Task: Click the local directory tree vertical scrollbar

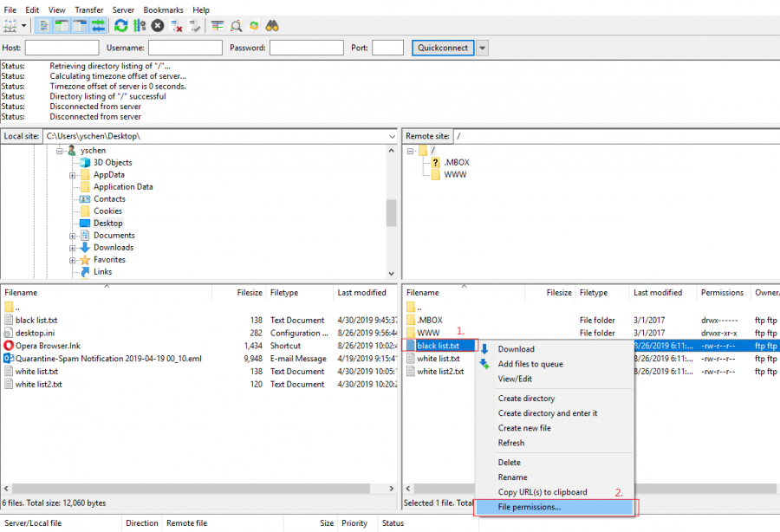Action: (391, 212)
